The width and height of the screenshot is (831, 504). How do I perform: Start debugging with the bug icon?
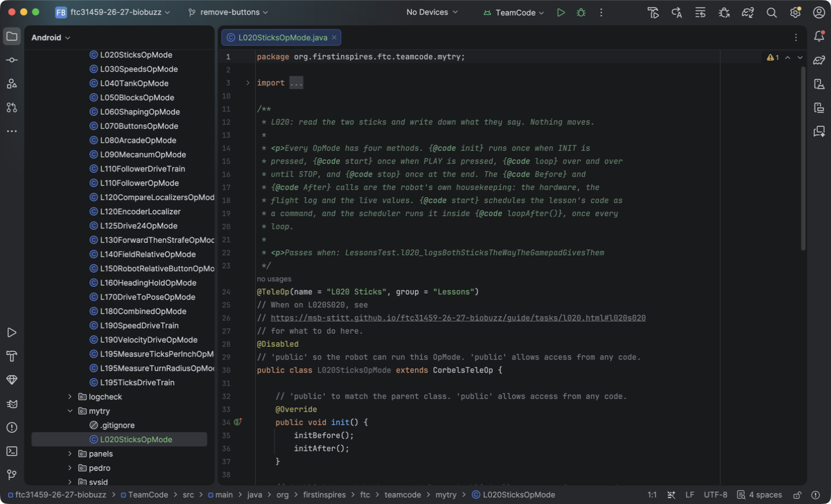tap(581, 12)
